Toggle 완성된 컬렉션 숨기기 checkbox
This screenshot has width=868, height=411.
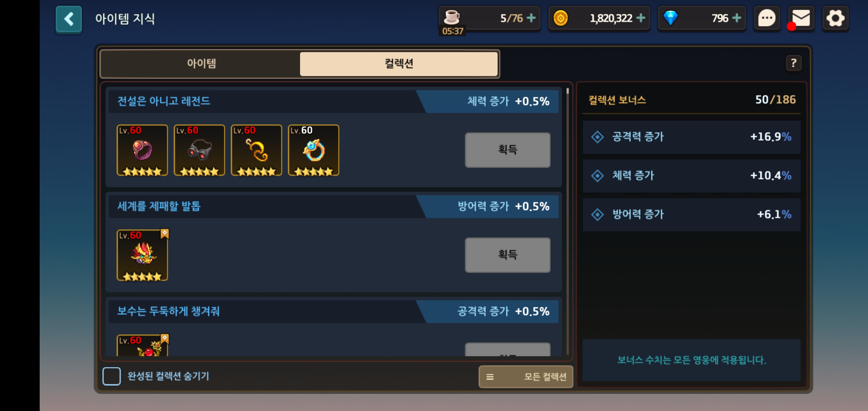tap(112, 376)
